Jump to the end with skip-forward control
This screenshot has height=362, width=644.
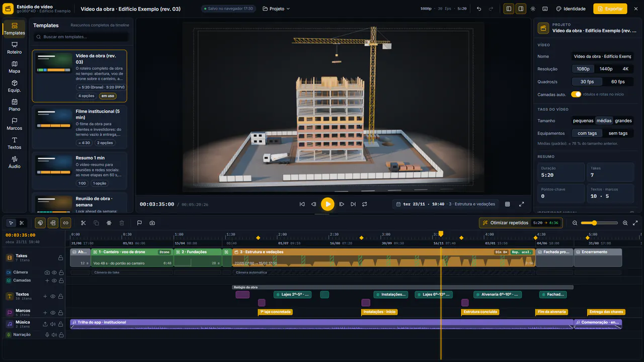pos(353,204)
